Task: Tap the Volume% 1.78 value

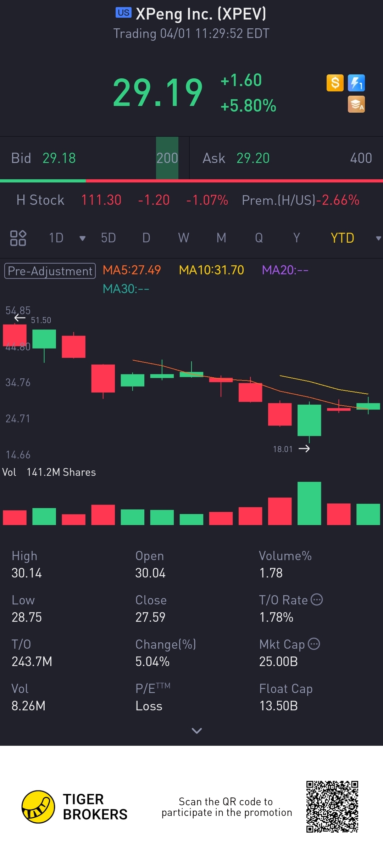Action: tap(271, 573)
